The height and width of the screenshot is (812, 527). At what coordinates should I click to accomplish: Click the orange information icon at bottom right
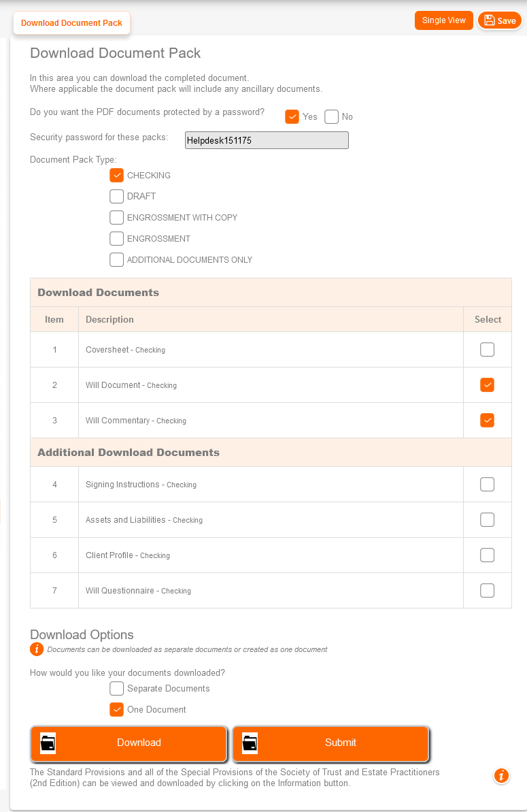click(x=501, y=775)
